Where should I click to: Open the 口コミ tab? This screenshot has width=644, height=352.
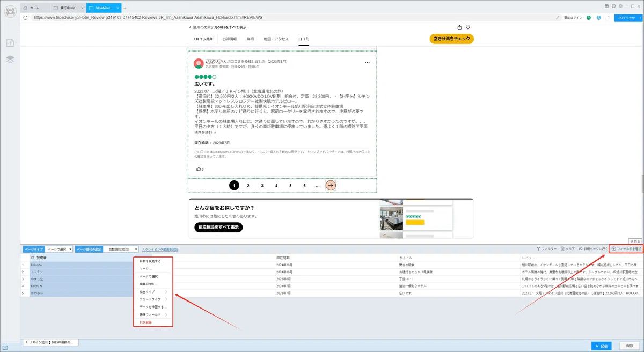tap(304, 39)
